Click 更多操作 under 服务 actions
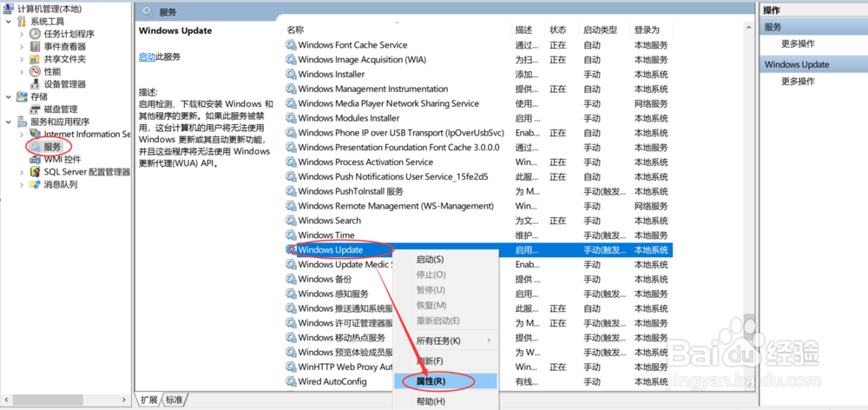 [798, 43]
